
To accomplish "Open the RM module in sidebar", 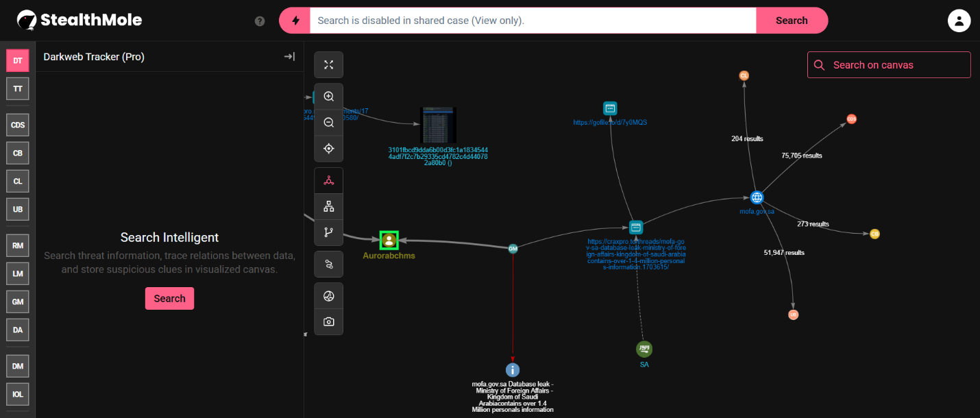I will click(x=18, y=245).
